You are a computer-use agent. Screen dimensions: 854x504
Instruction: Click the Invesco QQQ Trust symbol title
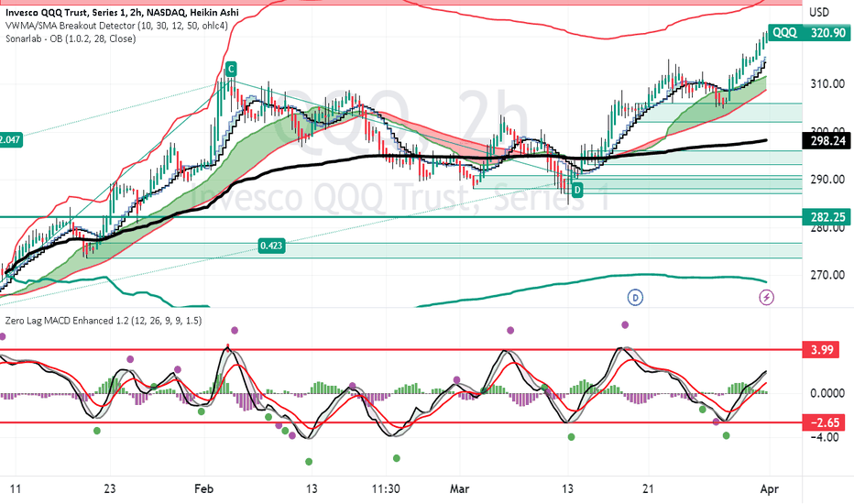(122, 13)
